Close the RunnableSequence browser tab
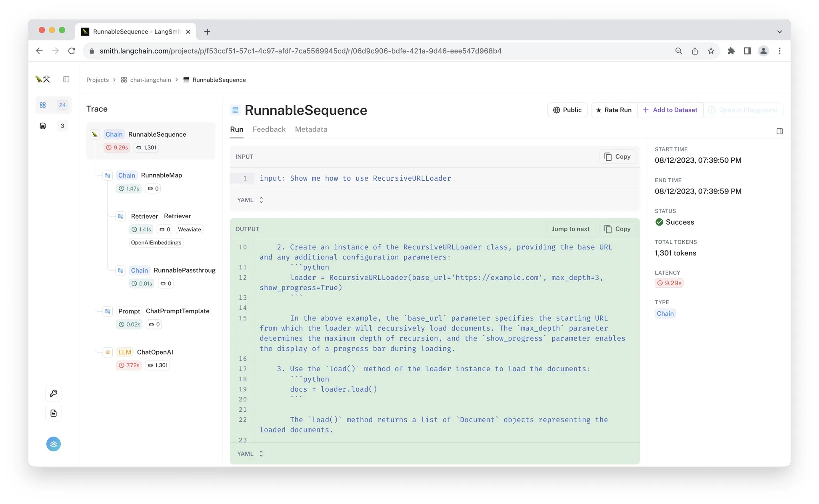Viewport: 819px width, 504px height. pos(188,32)
